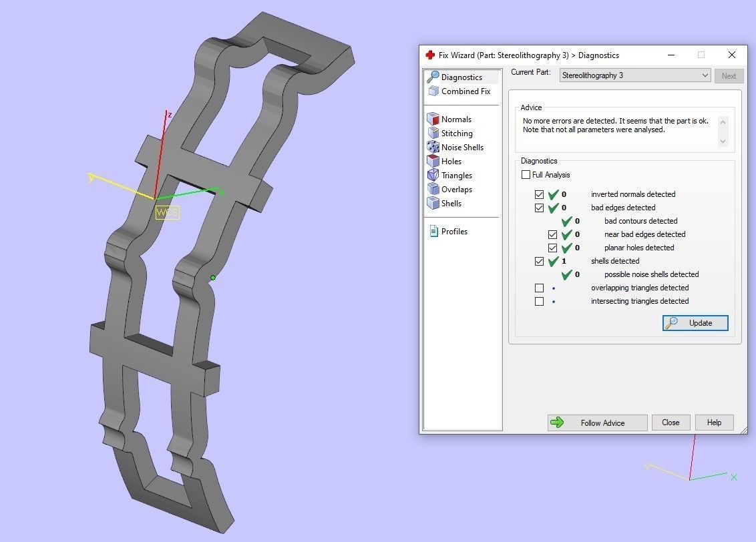The width and height of the screenshot is (756, 542).
Task: Close the Fix Wizard window with X
Action: pos(732,55)
